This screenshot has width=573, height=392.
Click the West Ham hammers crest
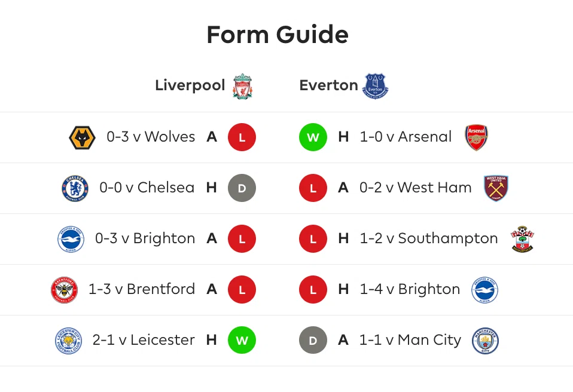pyautogui.click(x=496, y=188)
